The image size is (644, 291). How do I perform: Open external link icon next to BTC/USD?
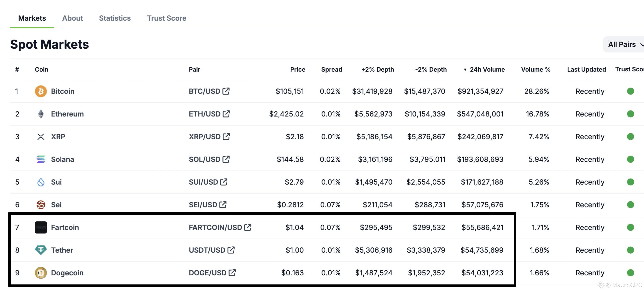[x=226, y=91]
